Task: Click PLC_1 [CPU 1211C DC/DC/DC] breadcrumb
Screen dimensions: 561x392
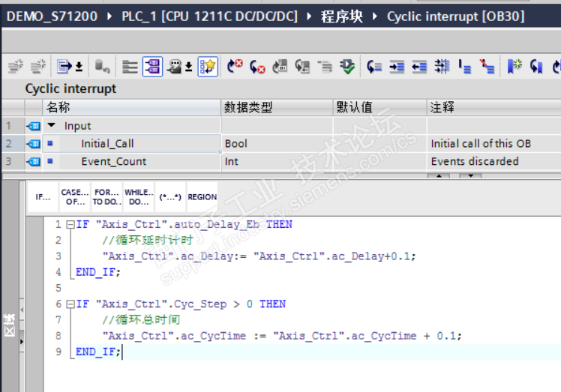Action: tap(209, 16)
